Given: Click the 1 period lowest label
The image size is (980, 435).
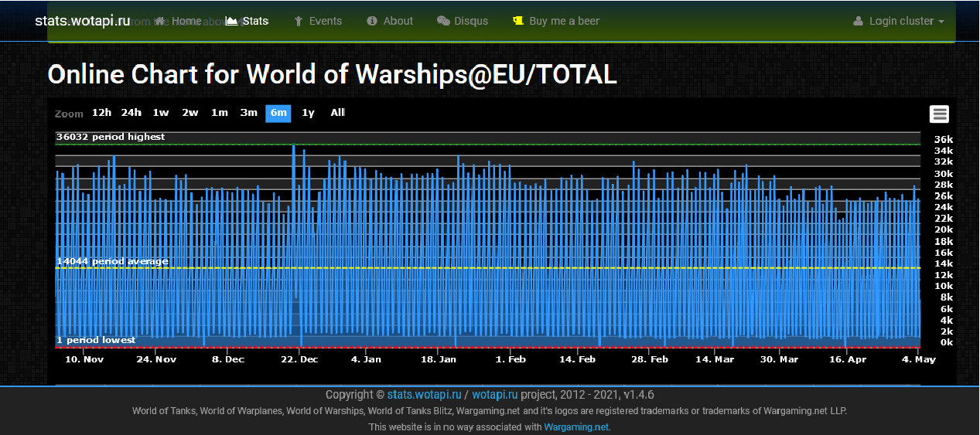Looking at the screenshot, I should [96, 340].
